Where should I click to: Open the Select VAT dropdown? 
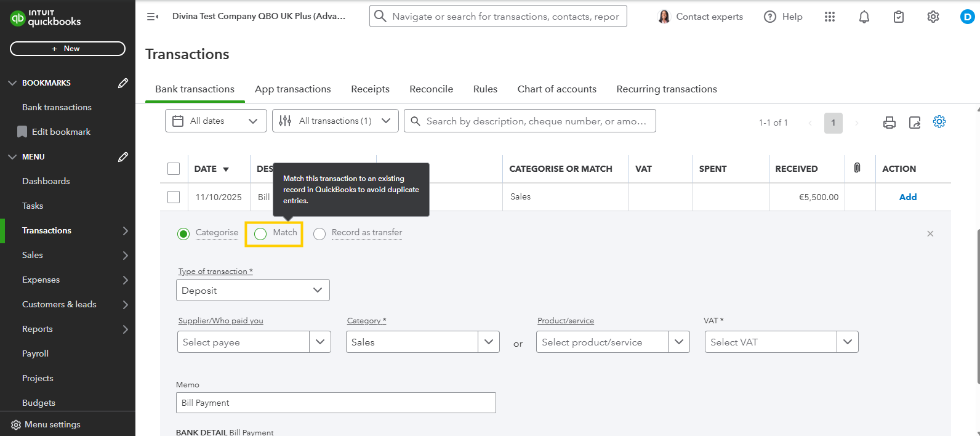tap(781, 342)
